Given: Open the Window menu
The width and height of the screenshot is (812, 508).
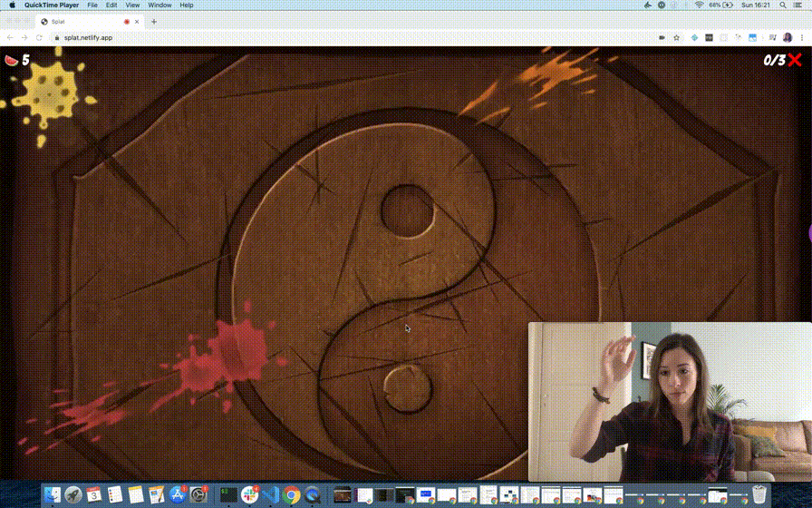Looking at the screenshot, I should pos(159,5).
